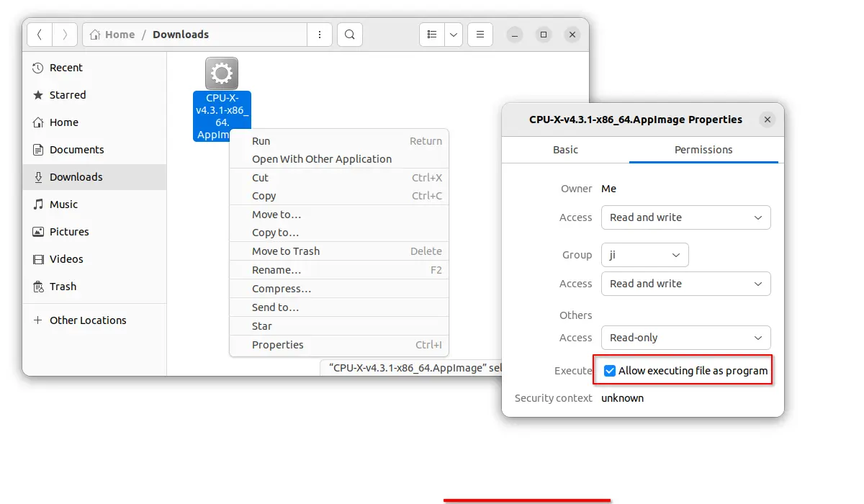Go to Home in the sidebar
Viewport: 864px width, 504px height.
(94, 122)
